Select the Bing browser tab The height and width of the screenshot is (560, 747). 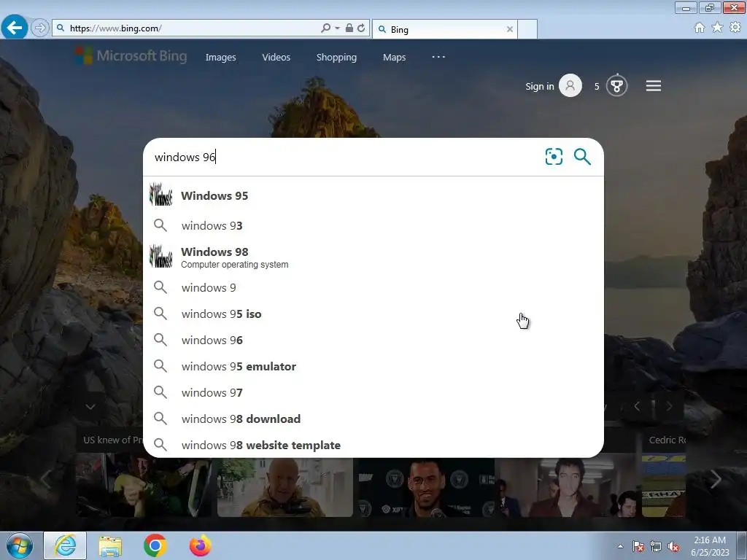coord(444,29)
